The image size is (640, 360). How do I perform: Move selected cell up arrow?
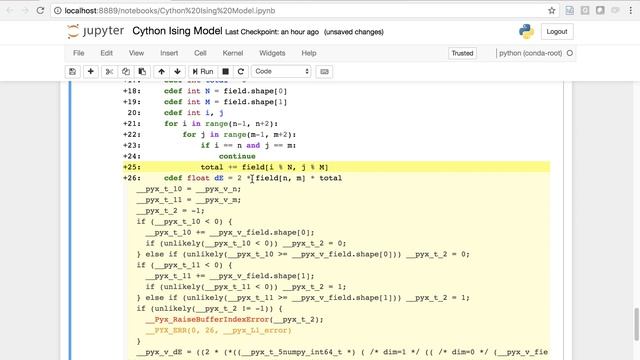tap(162, 71)
